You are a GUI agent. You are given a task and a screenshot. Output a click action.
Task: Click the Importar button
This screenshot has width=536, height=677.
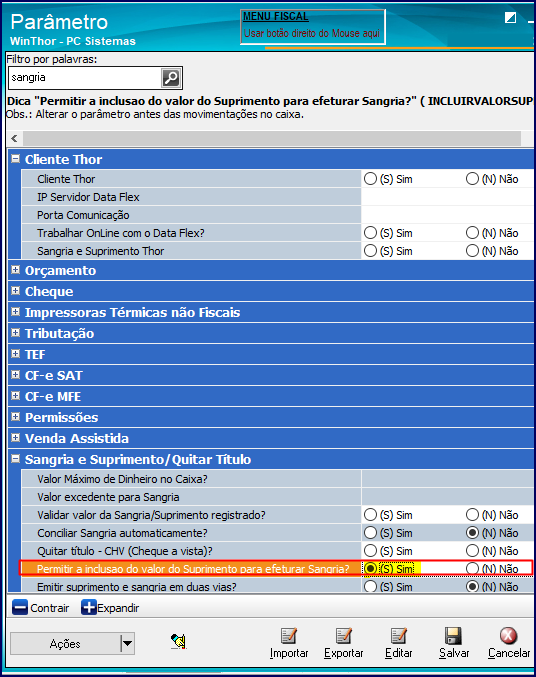coord(289,643)
